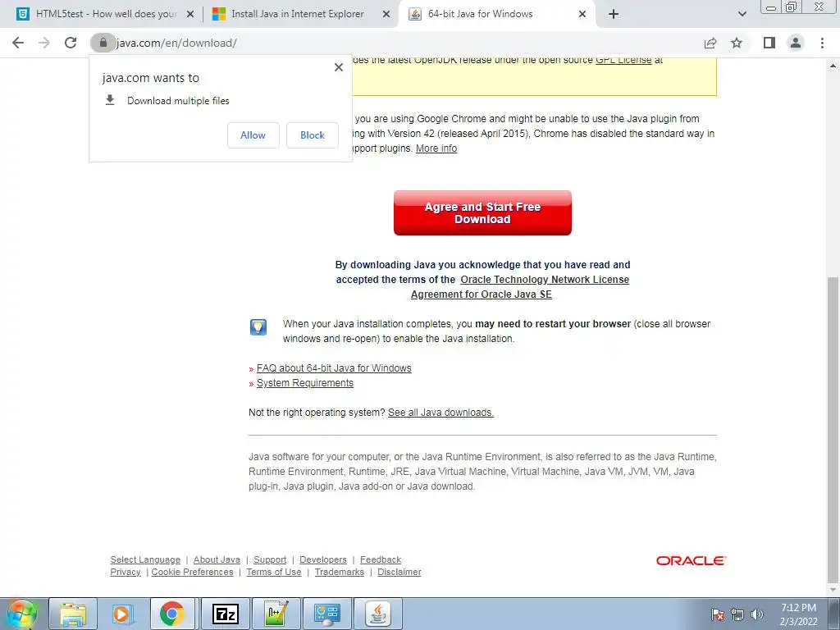
Task: Allow java.com to download multiple files
Action: tap(253, 135)
